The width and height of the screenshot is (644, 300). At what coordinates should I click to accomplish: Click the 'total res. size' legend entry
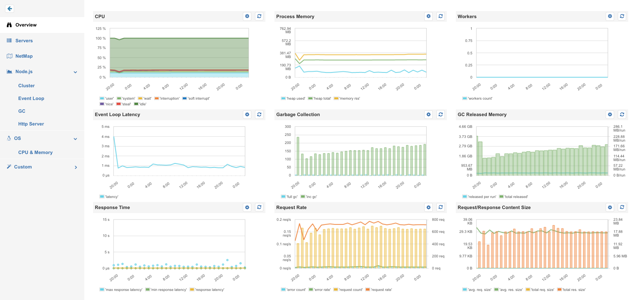571,290
